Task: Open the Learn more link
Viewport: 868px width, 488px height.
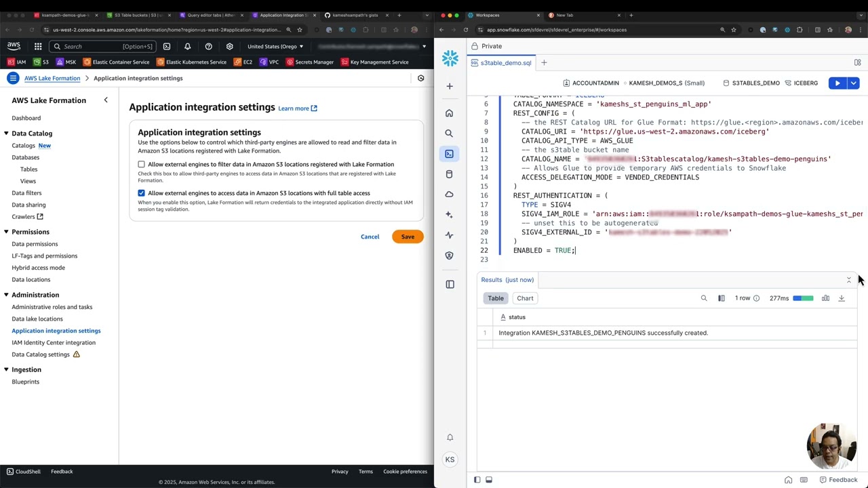Action: 298,108
